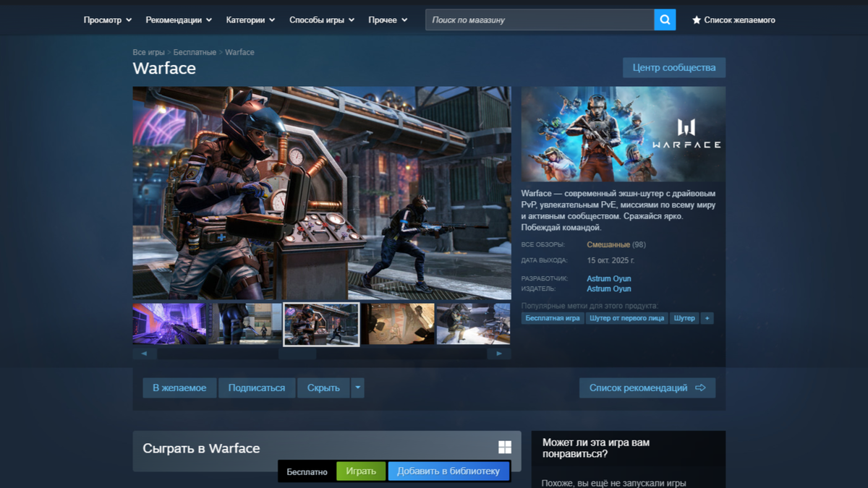Click the Подписаться button
Viewport: 868px width, 488px height.
[257, 388]
